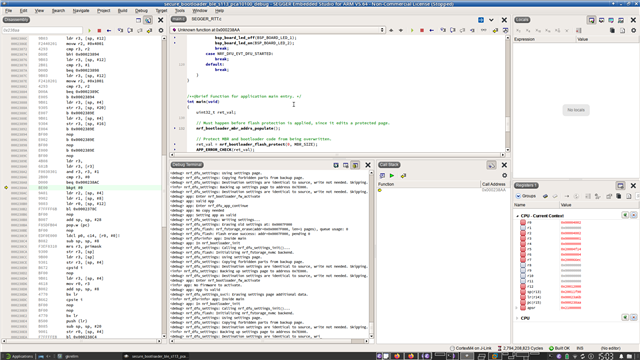Screen dimensions: 640x360
Task: Click Expression column header in Locals
Action: coord(544,39)
